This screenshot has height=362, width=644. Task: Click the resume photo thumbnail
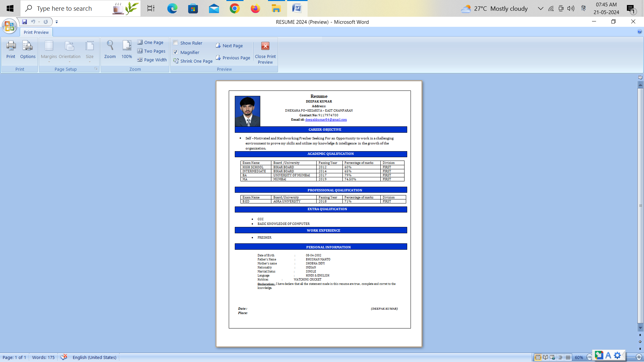tap(248, 111)
